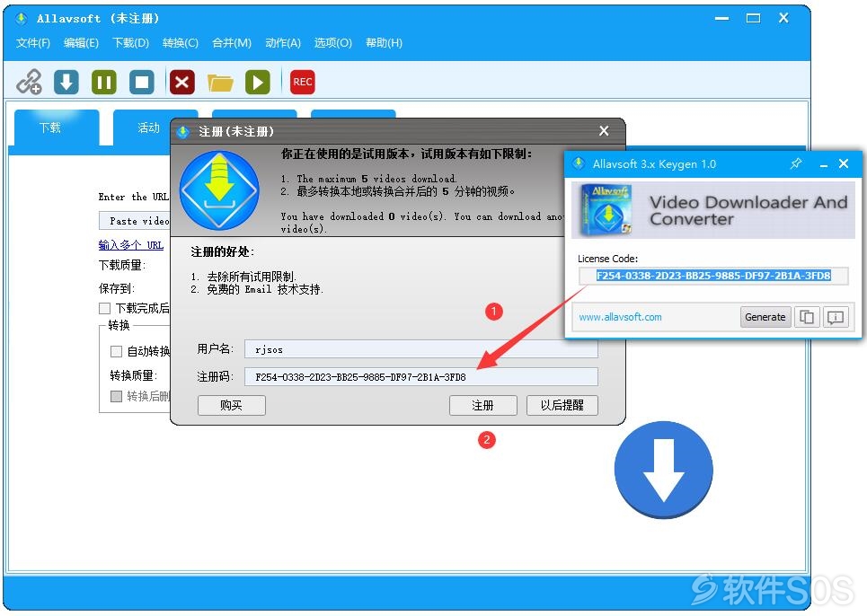Open the 文件(F) menu
Image resolution: width=867 pixels, height=616 pixels.
(x=33, y=43)
